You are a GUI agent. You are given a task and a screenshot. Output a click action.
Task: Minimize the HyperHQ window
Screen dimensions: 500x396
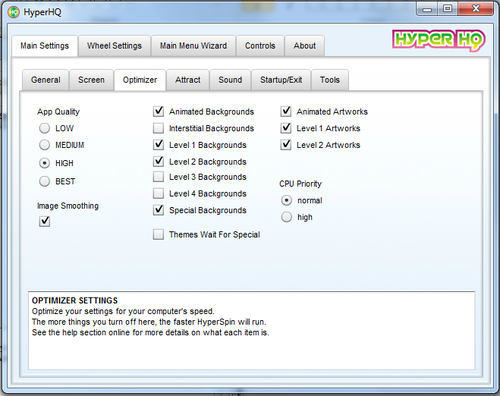coord(428,9)
